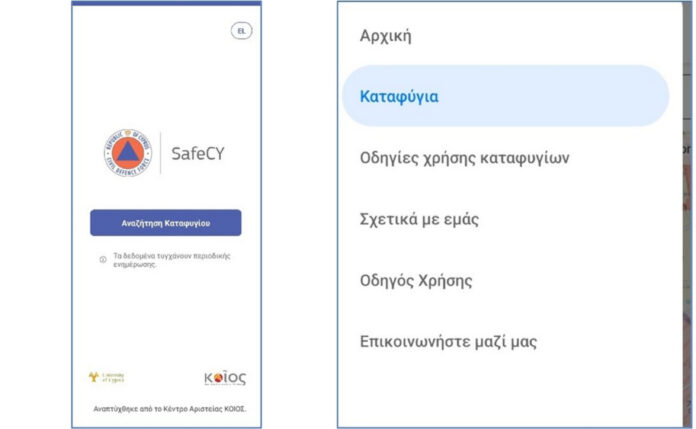This screenshot has width=696, height=429.
Task: Click the KOIOS logo
Action: (x=225, y=378)
